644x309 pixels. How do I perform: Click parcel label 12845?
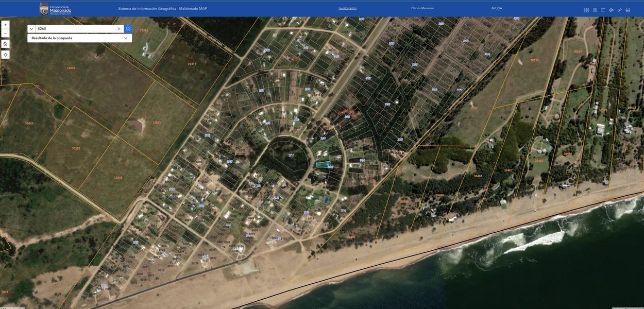pyautogui.click(x=118, y=178)
